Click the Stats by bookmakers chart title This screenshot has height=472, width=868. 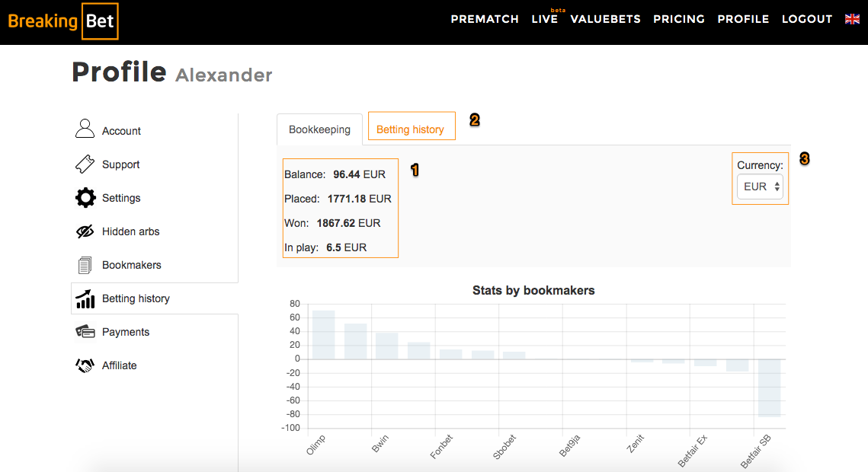(x=533, y=291)
